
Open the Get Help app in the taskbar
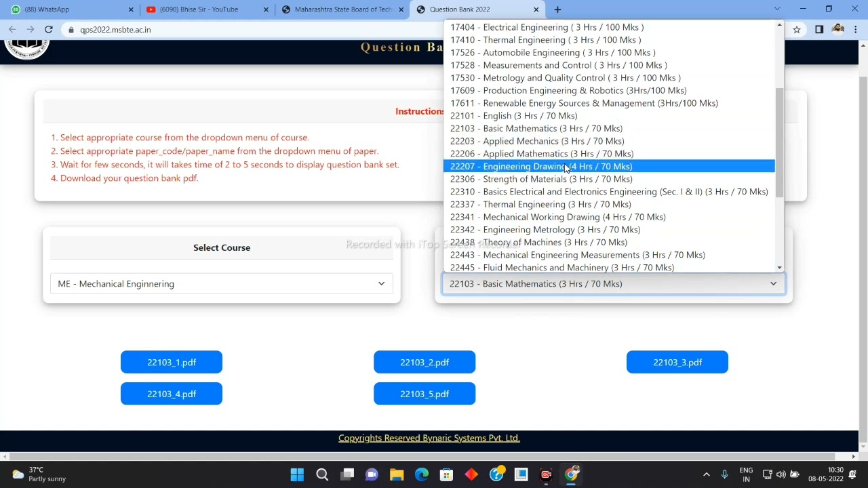[x=496, y=474]
